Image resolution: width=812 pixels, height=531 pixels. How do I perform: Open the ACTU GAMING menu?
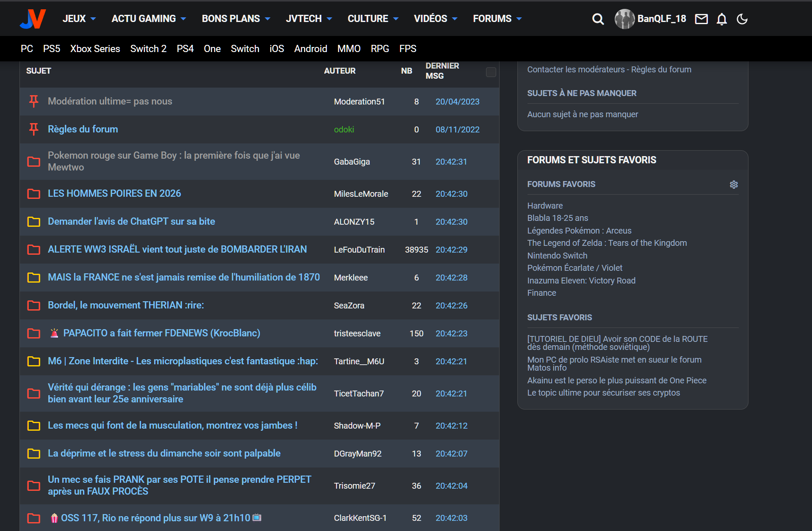[x=149, y=19]
